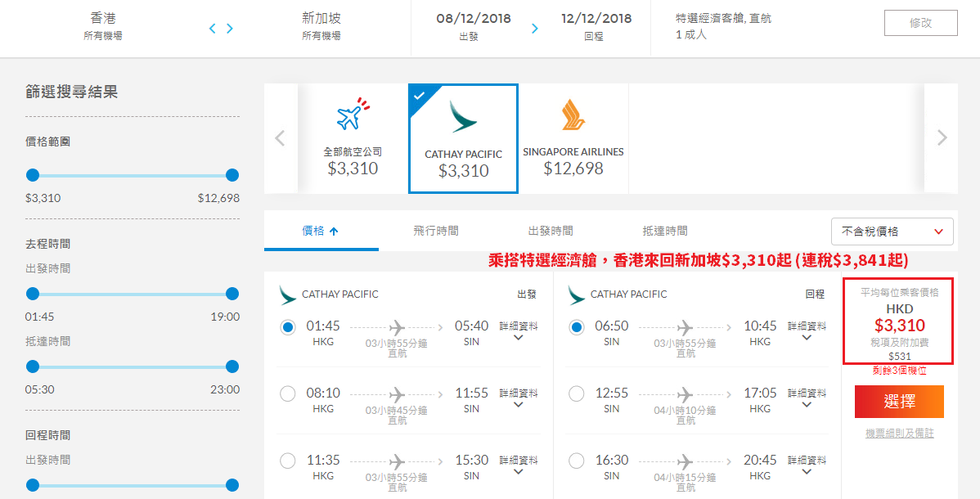This screenshot has width=980, height=499.
Task: Click the 全部航空公司 $3,310 price
Action: click(x=353, y=169)
